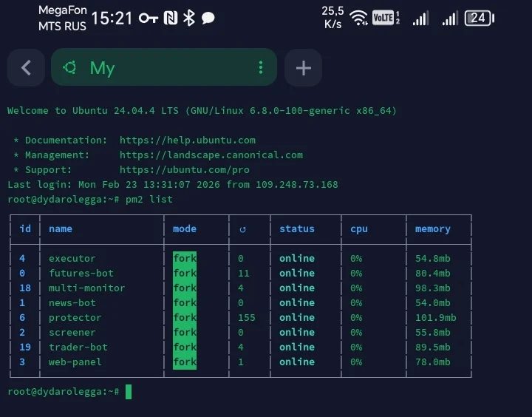532x417 pixels.
Task: Open the My session tab
Action: point(164,67)
